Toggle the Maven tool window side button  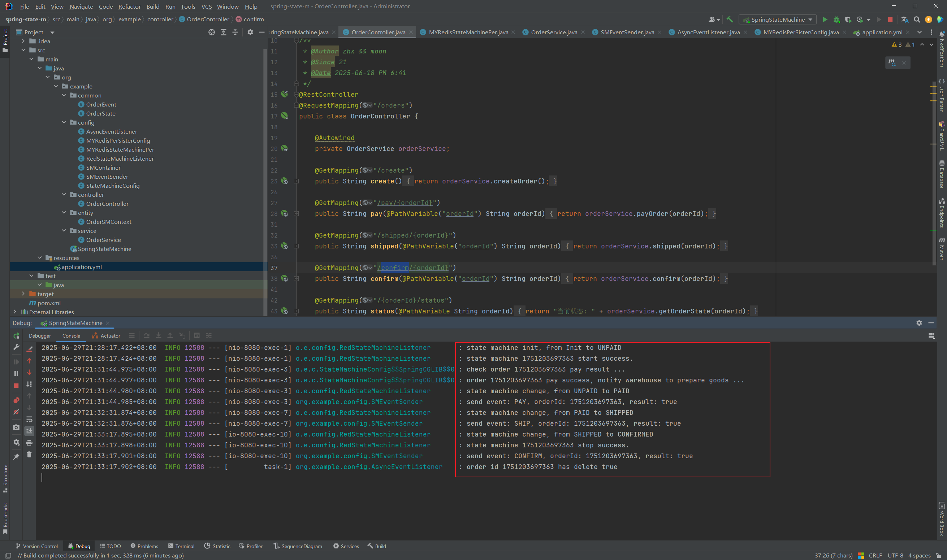tap(942, 249)
